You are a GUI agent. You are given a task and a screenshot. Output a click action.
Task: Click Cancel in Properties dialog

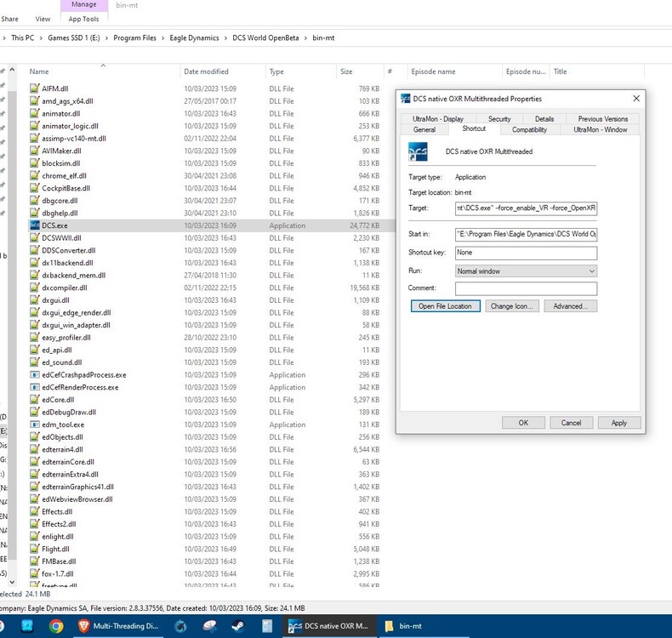point(572,423)
